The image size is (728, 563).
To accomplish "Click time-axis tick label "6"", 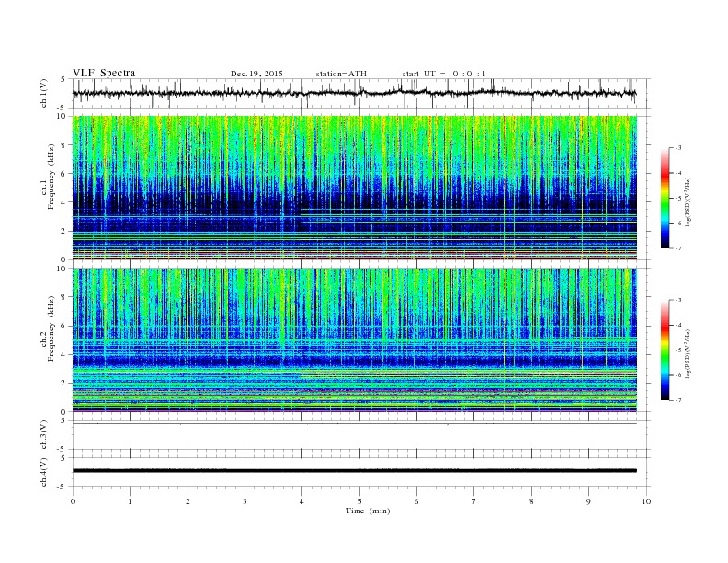I will pos(416,501).
